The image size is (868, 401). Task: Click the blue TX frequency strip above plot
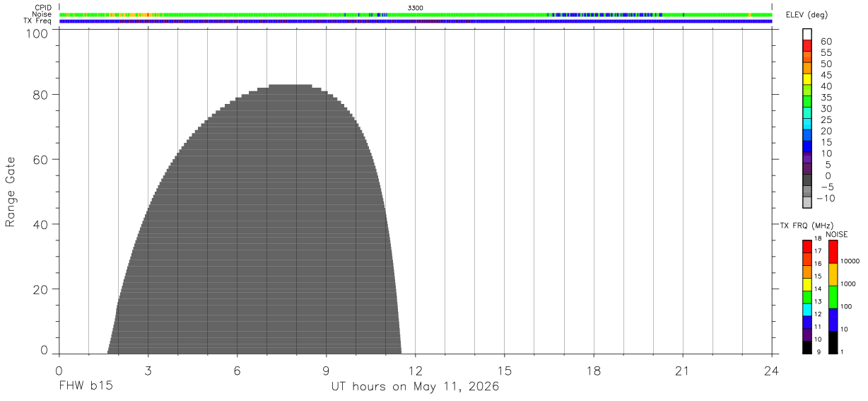416,21
